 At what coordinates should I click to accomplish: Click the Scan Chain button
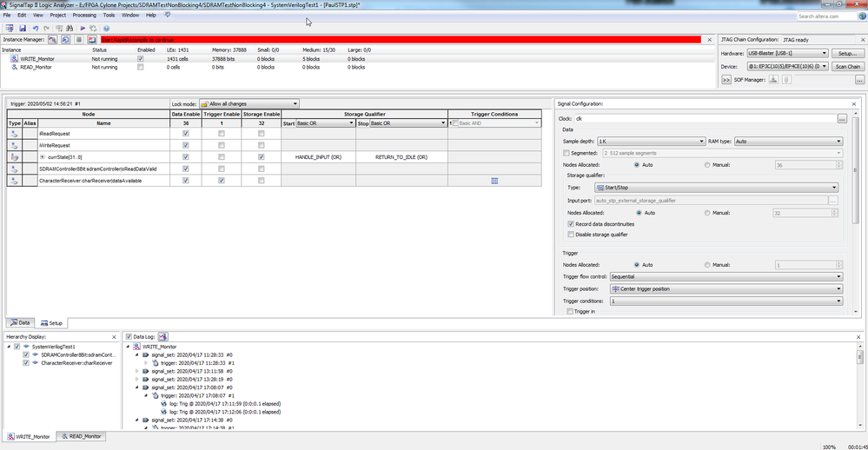click(847, 66)
